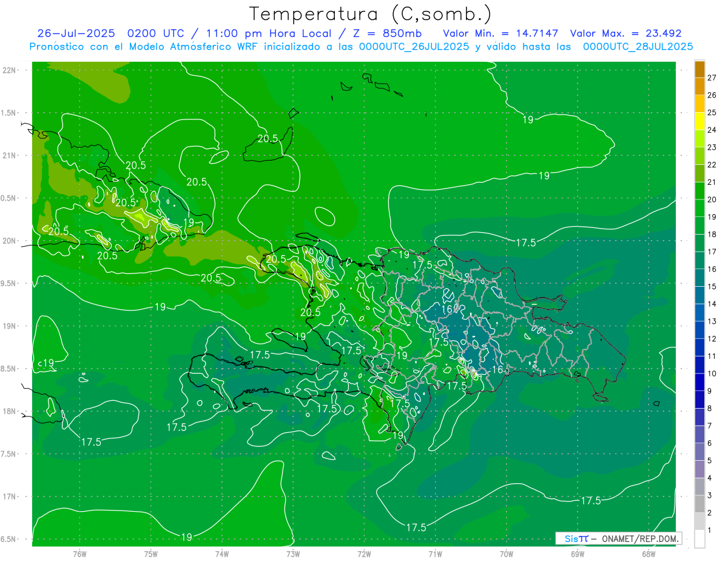
Task: Click 'Valor Max. = 23.492' text
Action: click(626, 33)
